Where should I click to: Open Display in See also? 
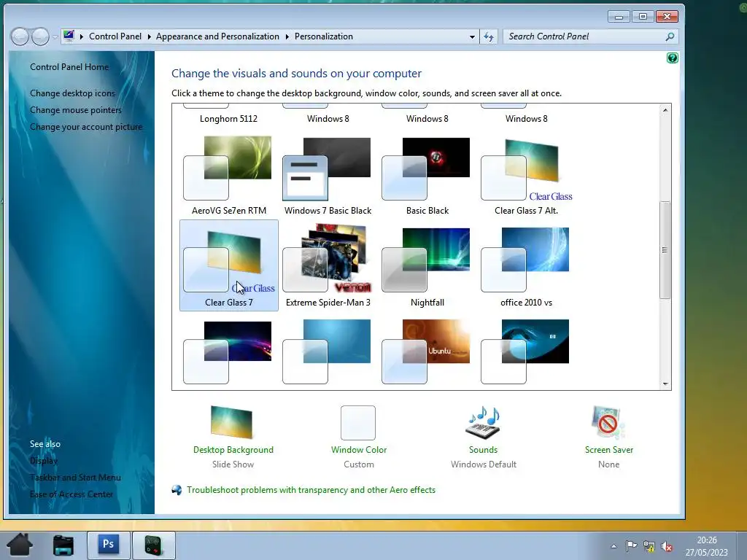tap(43, 461)
